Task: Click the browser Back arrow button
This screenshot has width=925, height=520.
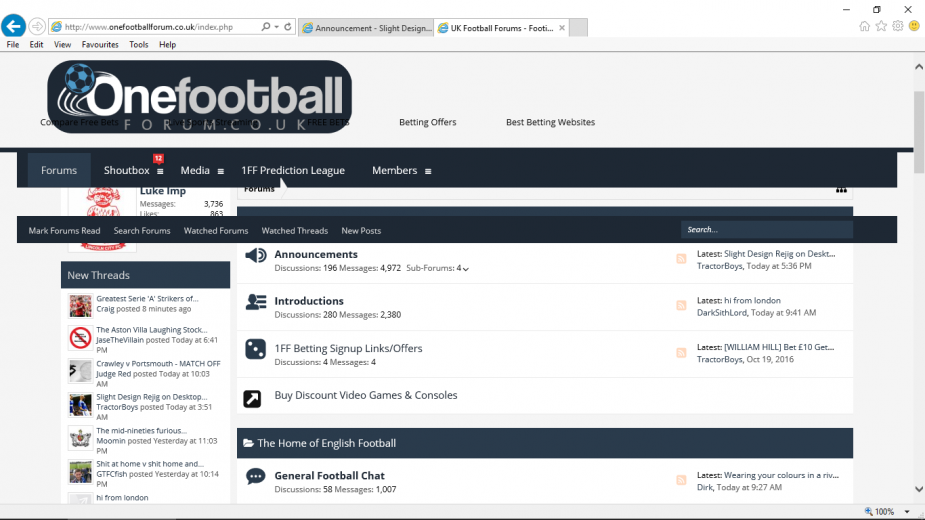Action: 13,26
